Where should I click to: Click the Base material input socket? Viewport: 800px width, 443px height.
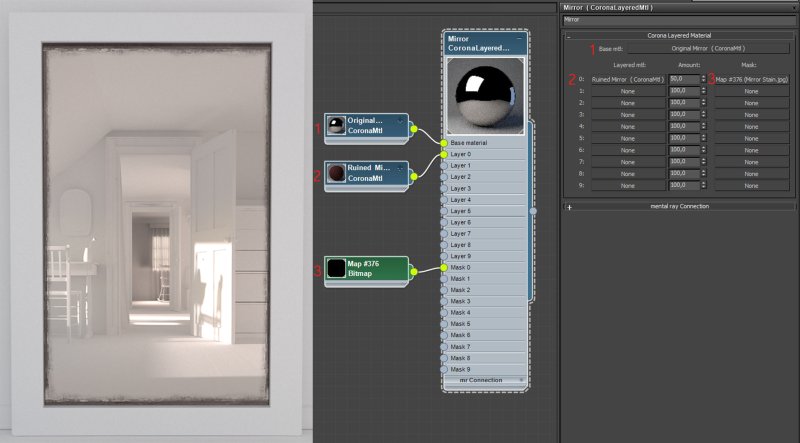click(443, 143)
